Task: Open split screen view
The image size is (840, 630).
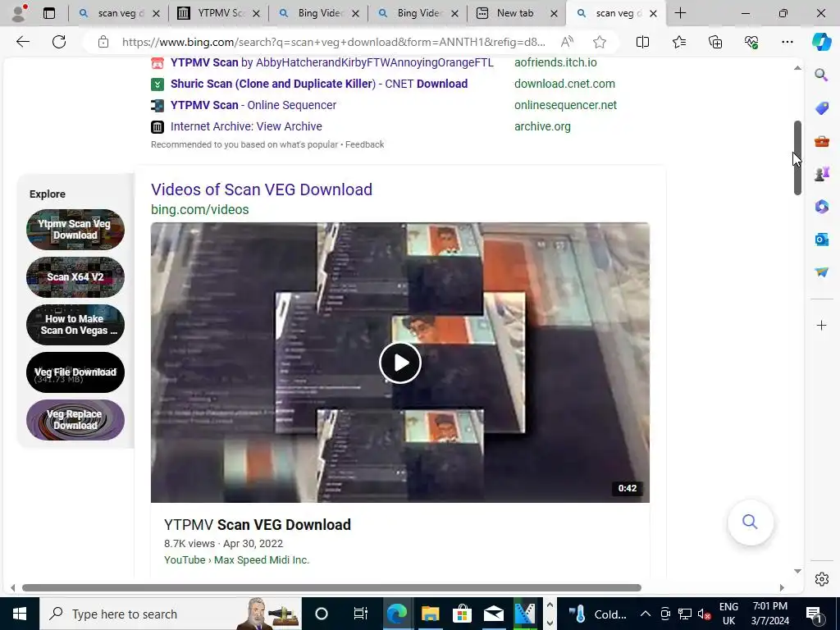Action: [x=642, y=42]
